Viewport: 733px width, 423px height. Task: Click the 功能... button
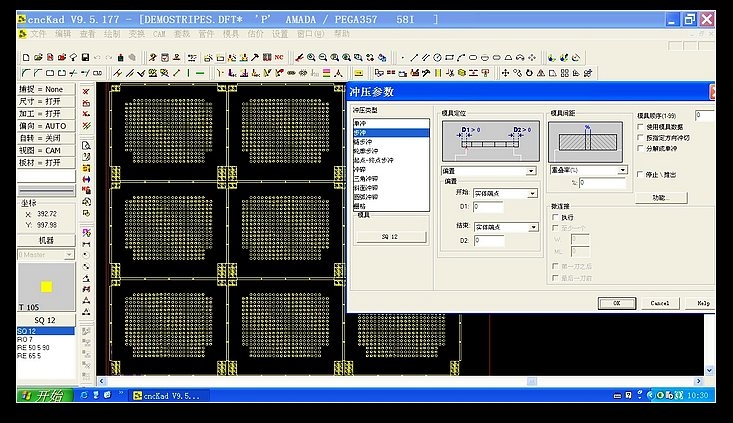[x=661, y=198]
